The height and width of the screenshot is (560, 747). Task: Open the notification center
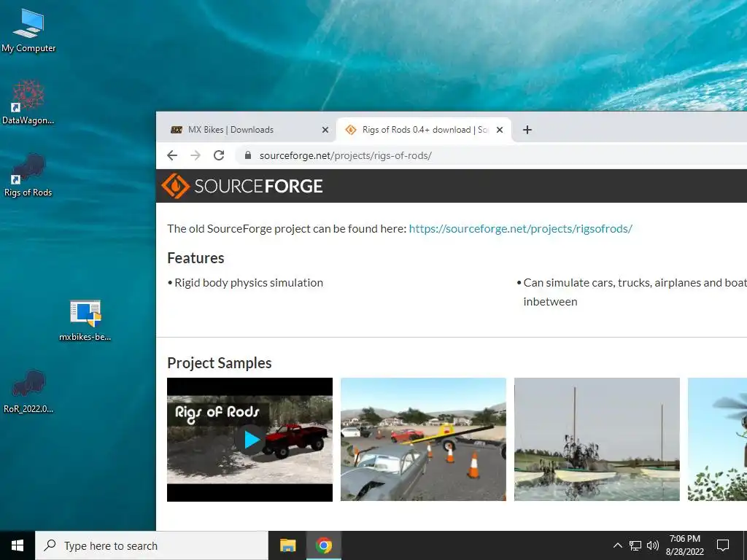[x=723, y=545]
